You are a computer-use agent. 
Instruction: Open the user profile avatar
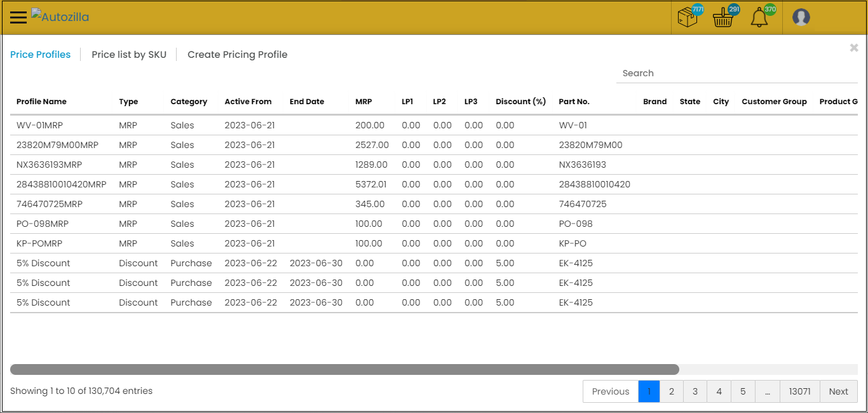[801, 17]
